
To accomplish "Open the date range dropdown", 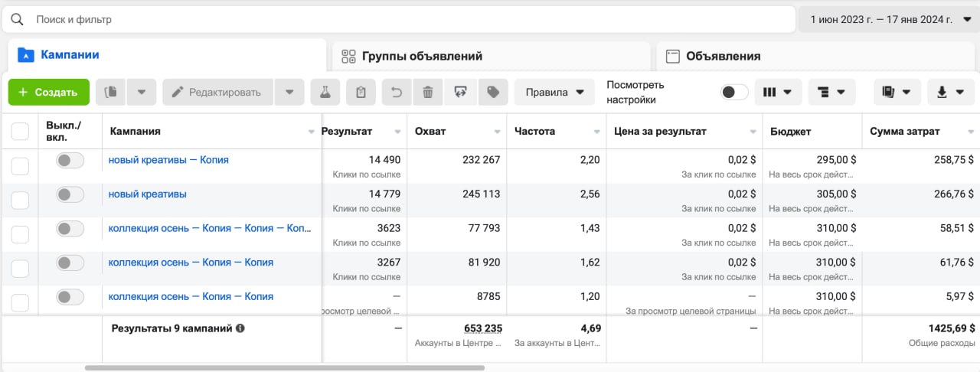I will (888, 19).
